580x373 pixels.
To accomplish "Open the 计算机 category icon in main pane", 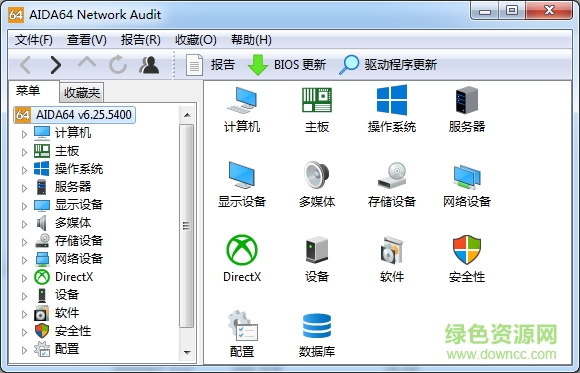I will 242,100.
